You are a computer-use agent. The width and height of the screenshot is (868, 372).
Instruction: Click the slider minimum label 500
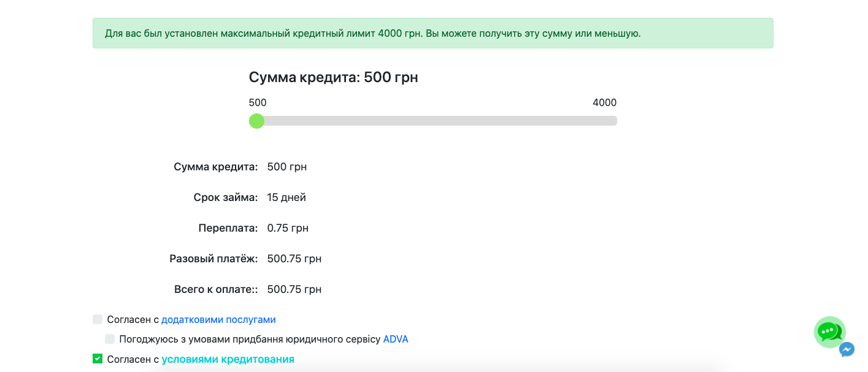(x=258, y=102)
